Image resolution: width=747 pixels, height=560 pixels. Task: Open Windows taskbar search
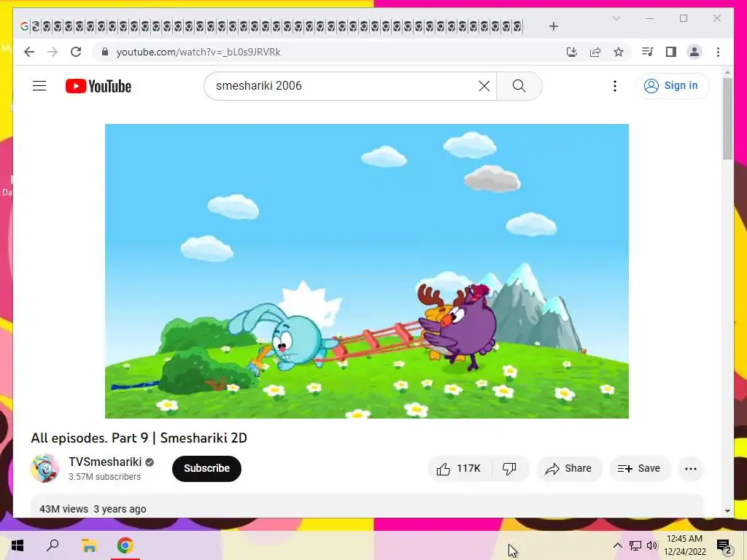pyautogui.click(x=53, y=545)
